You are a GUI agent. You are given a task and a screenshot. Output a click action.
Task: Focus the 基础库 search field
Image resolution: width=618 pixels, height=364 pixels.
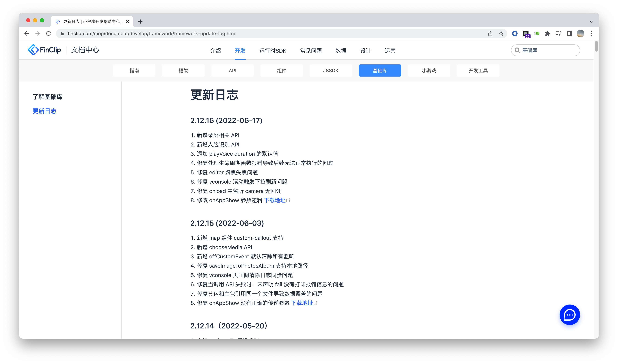549,50
